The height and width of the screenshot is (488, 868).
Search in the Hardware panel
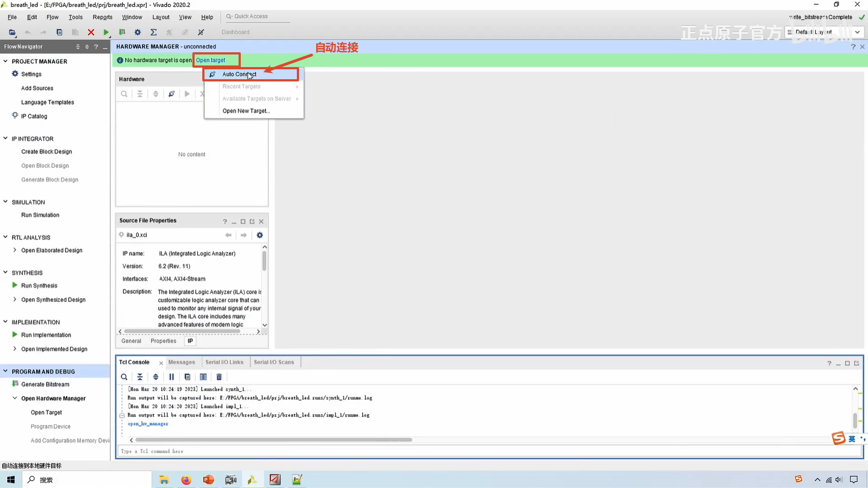(x=124, y=94)
